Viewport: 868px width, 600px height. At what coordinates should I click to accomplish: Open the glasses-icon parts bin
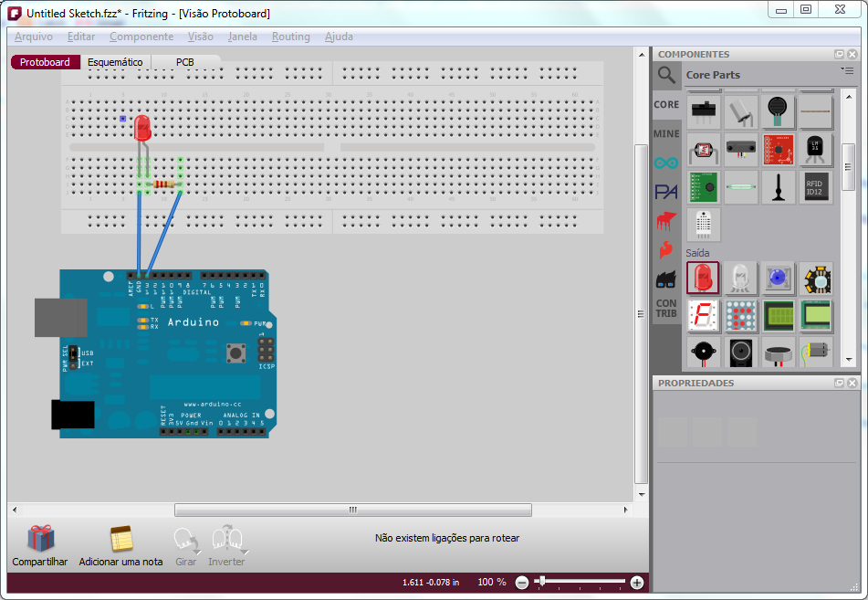tap(666, 279)
